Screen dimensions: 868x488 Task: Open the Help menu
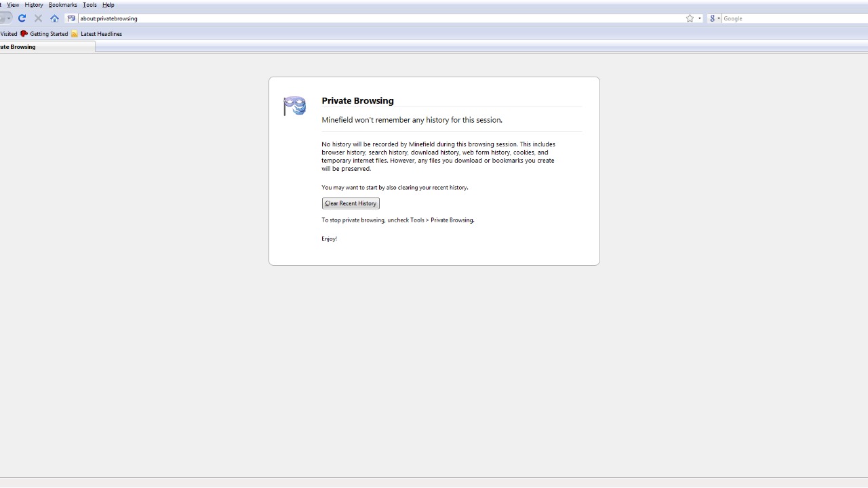click(108, 5)
